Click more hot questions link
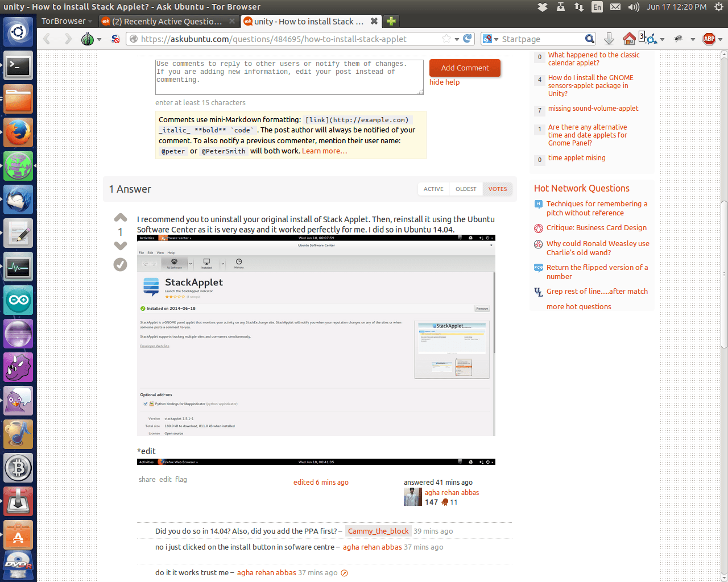 pos(579,306)
